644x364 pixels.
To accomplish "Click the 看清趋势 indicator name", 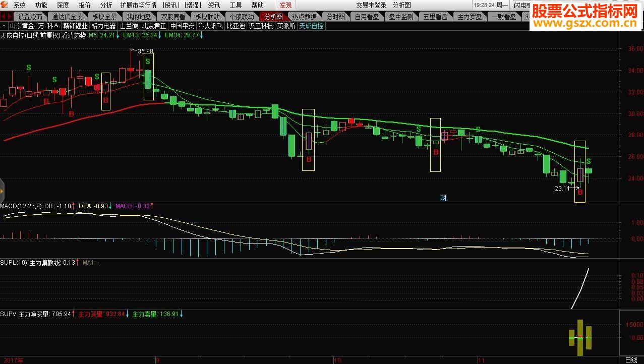I will [74, 36].
